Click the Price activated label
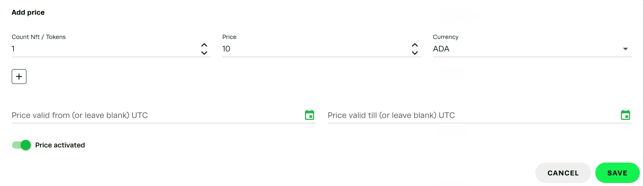This screenshot has width=644, height=186. [60, 145]
